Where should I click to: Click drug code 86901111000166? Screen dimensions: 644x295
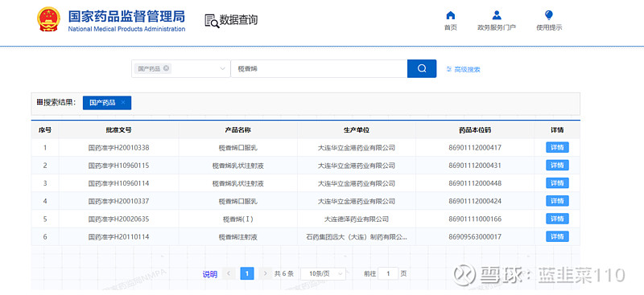[x=475, y=219]
